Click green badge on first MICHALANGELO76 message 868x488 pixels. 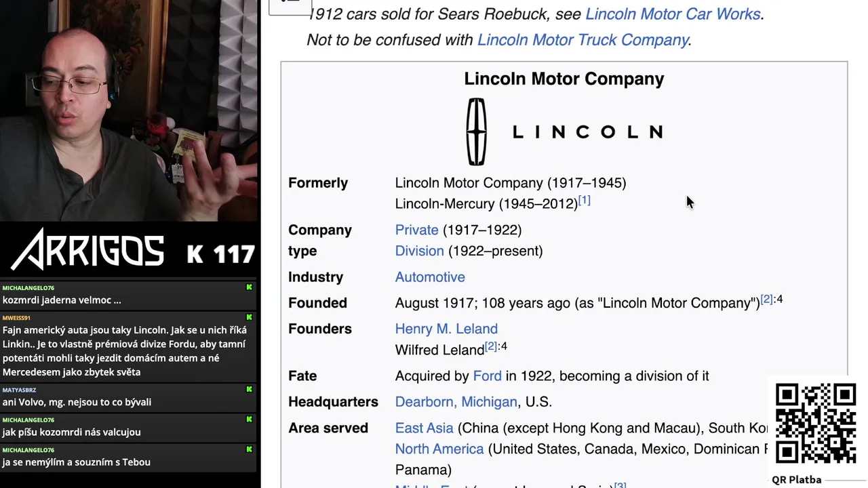[x=249, y=287]
